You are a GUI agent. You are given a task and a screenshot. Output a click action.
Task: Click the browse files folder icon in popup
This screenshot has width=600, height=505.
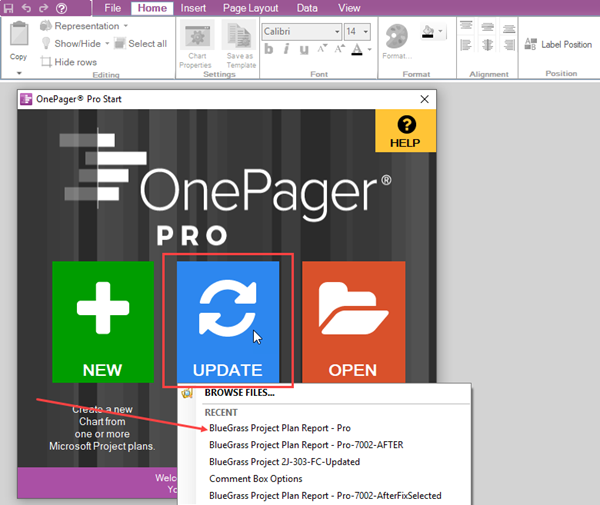(x=187, y=393)
